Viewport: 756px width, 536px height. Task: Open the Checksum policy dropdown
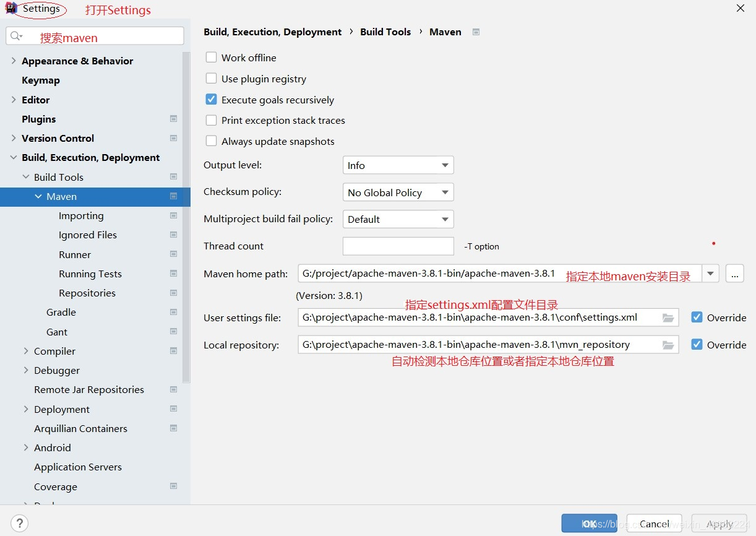click(x=398, y=192)
